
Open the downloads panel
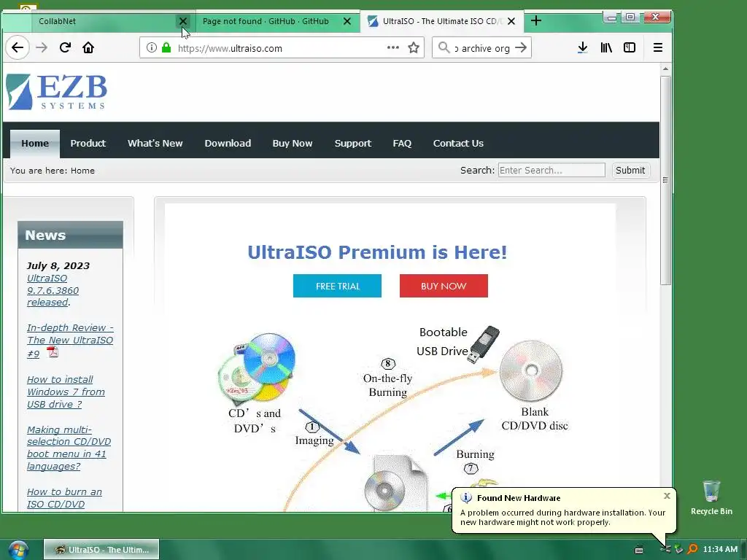[582, 47]
